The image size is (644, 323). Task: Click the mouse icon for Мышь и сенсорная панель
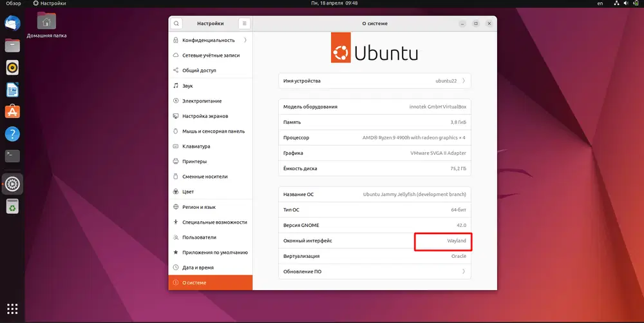176,131
